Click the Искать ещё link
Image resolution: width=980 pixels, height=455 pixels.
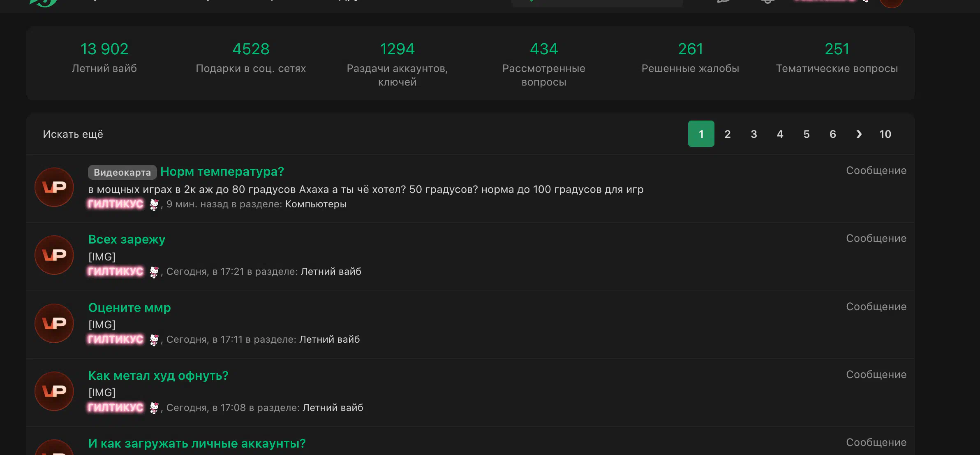pos(73,134)
